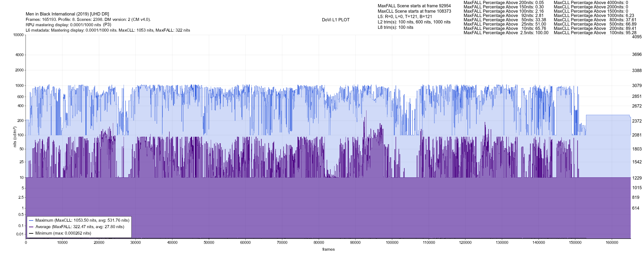Viewport: 644px width, 258px height.
Task: Click the frame 80000 x-axis tick label
Action: click(319, 243)
